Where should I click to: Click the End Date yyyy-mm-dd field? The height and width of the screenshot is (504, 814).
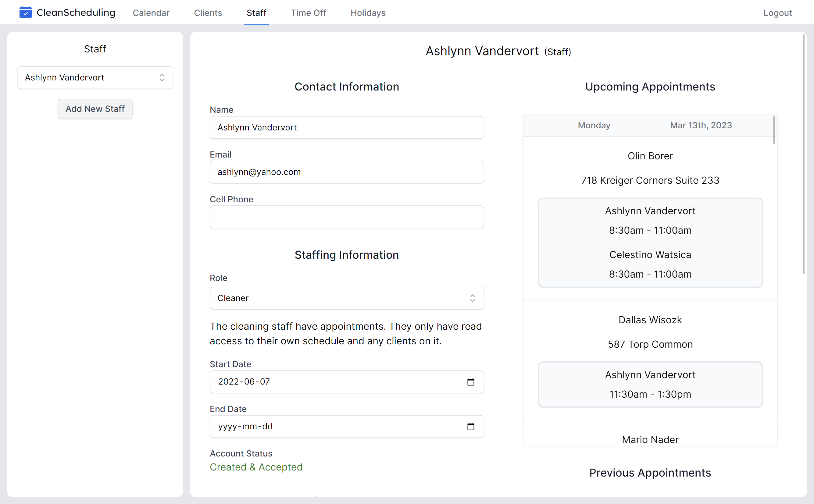point(346,426)
